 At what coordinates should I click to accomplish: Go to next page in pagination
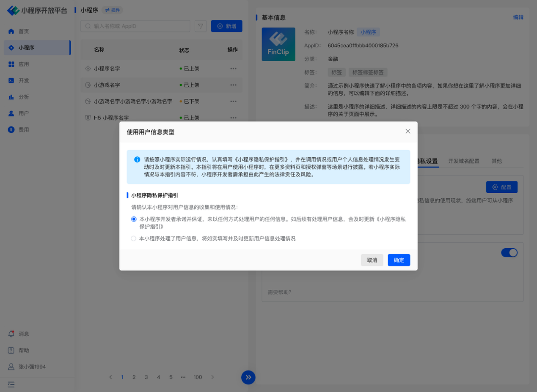[213, 377]
